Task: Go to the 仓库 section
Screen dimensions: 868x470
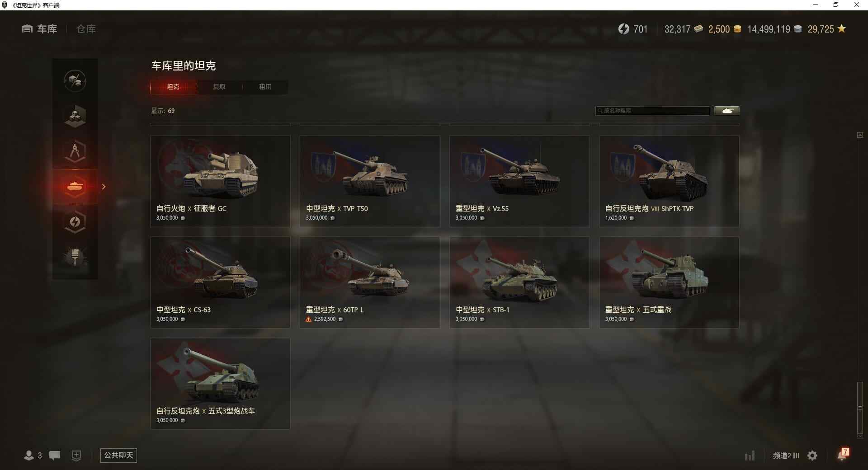Action: pyautogui.click(x=86, y=29)
